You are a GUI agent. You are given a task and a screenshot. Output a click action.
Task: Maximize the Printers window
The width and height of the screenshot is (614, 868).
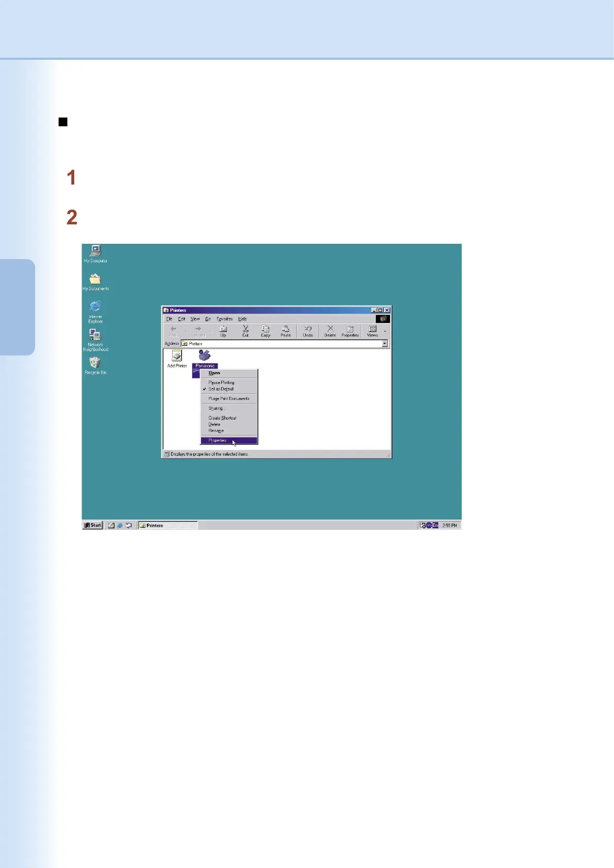[x=380, y=310]
